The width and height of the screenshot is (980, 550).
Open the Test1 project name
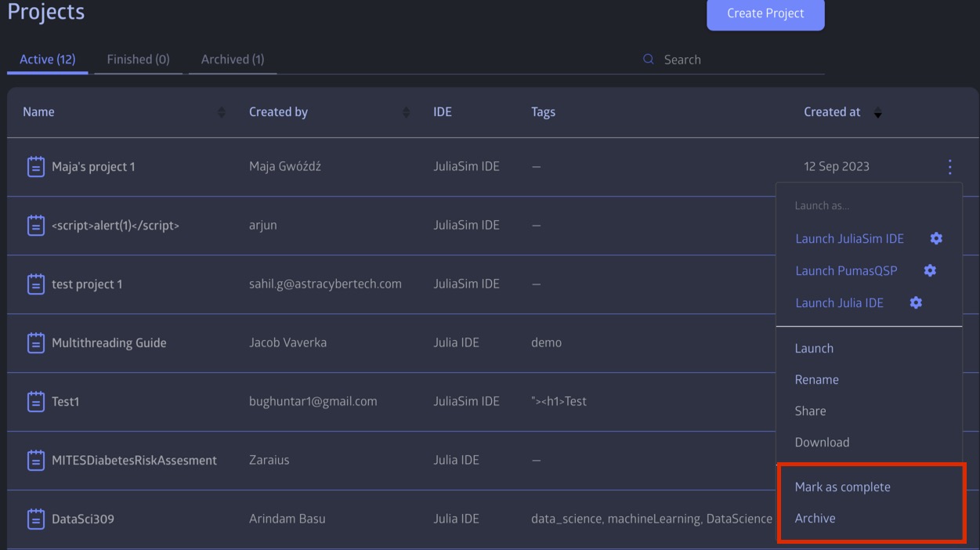pyautogui.click(x=66, y=402)
